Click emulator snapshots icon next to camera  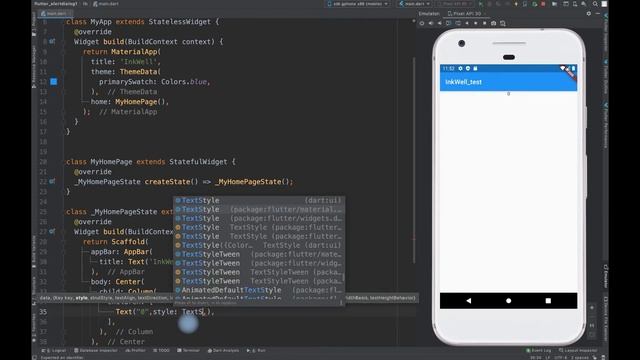click(x=503, y=23)
